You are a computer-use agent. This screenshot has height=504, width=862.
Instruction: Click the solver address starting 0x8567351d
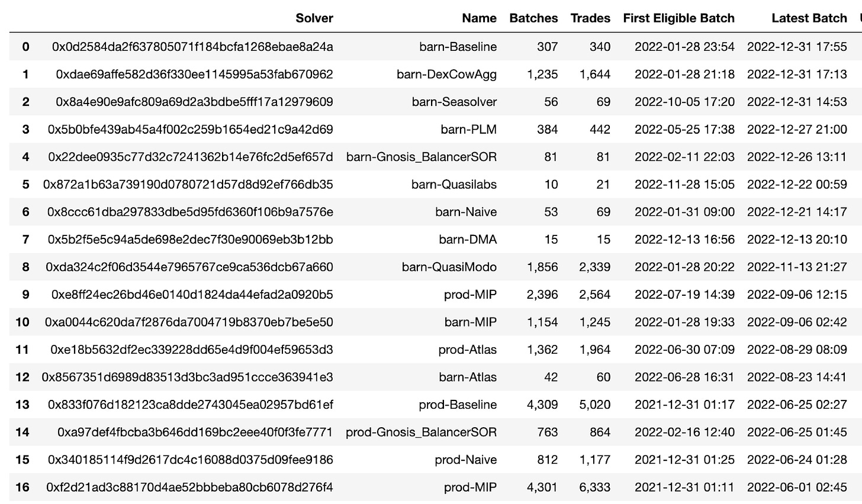coord(187,377)
